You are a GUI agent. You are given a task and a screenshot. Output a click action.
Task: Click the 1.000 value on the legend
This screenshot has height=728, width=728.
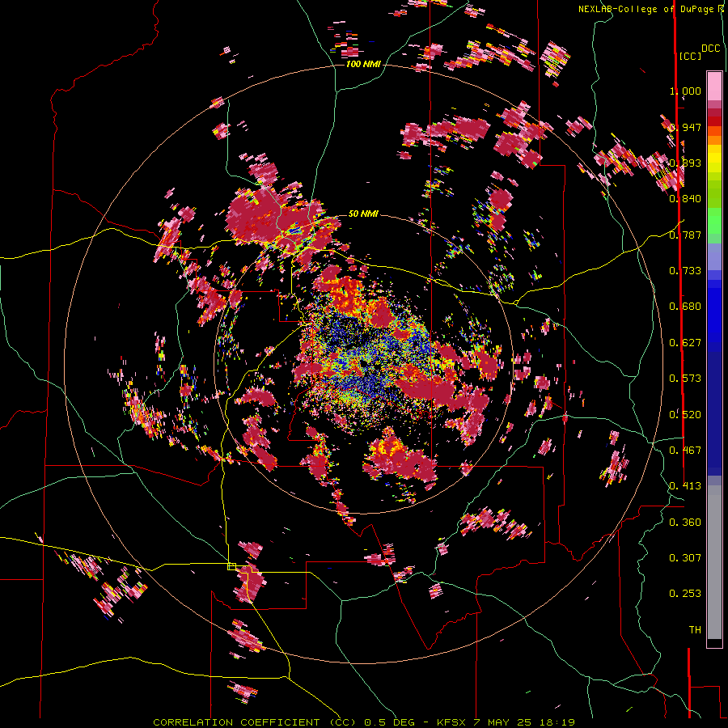point(685,91)
